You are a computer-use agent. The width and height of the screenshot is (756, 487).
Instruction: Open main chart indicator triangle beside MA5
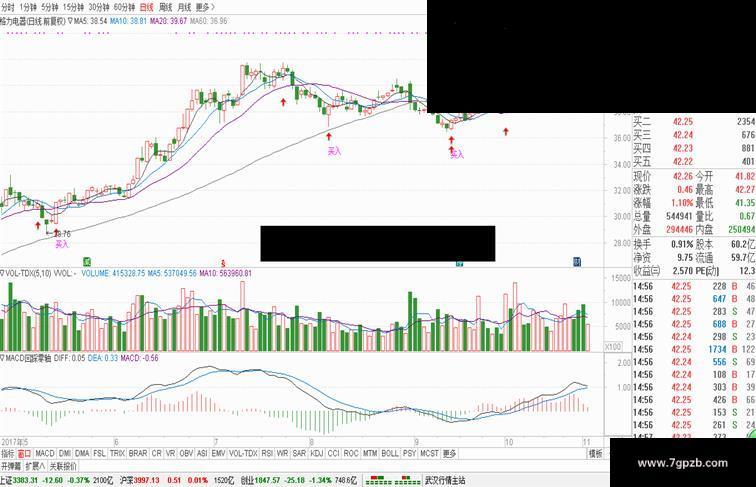pyautogui.click(x=70, y=21)
